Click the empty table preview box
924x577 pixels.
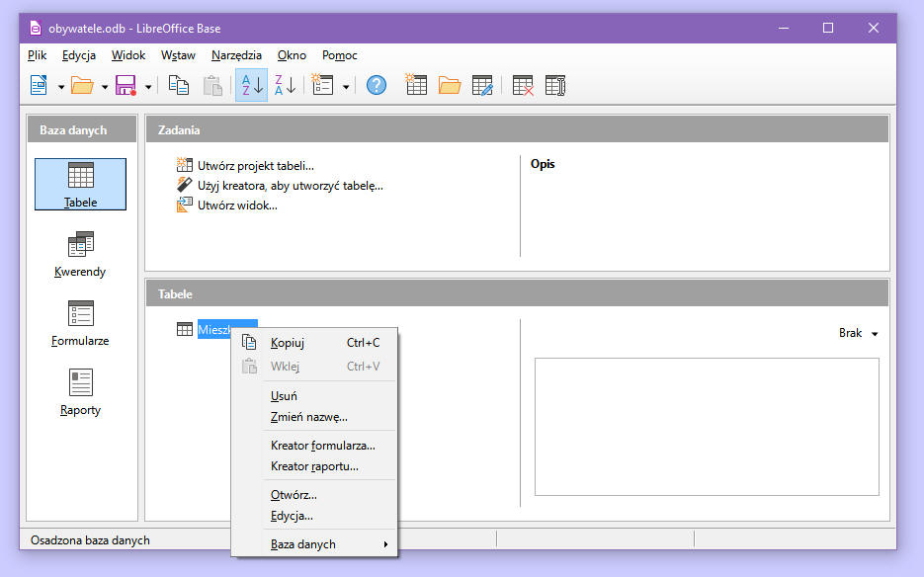pos(707,426)
